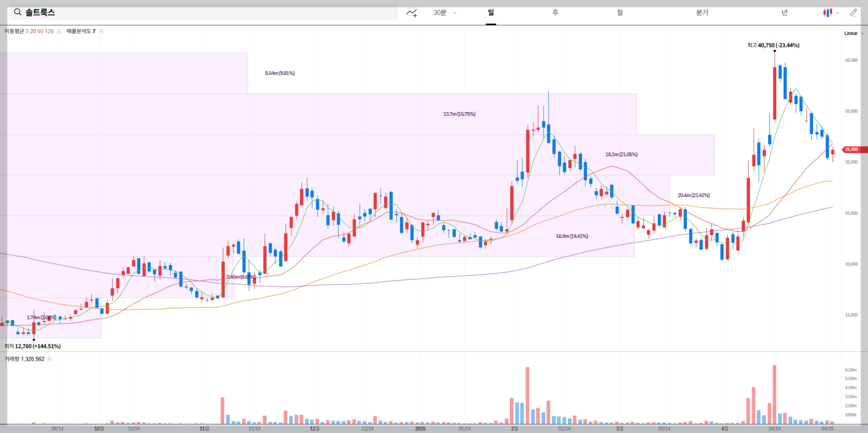Click the search magnifier icon
The height and width of the screenshot is (433, 868).
[x=17, y=12]
